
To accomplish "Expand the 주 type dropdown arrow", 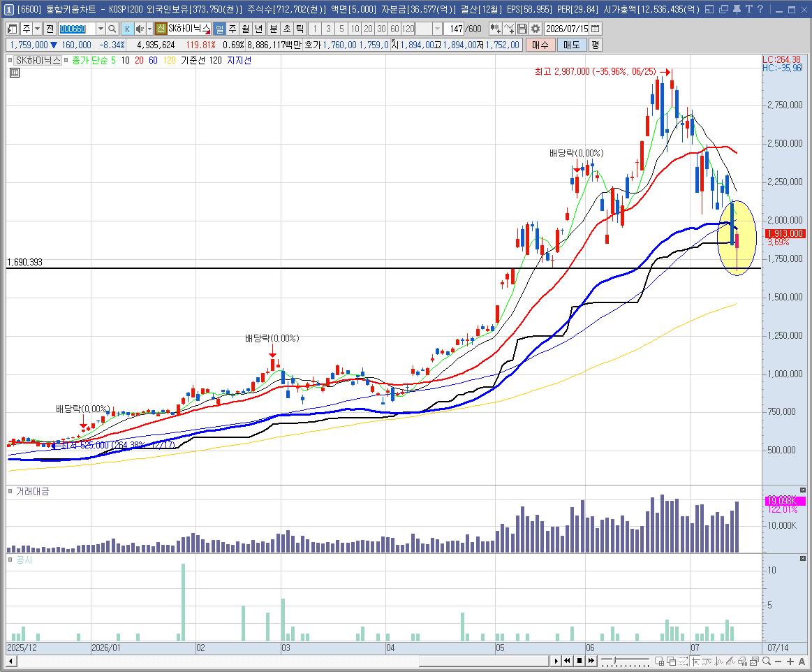I will coord(37,29).
